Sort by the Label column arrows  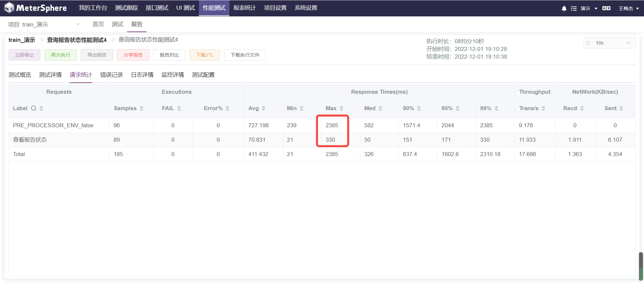click(41, 108)
